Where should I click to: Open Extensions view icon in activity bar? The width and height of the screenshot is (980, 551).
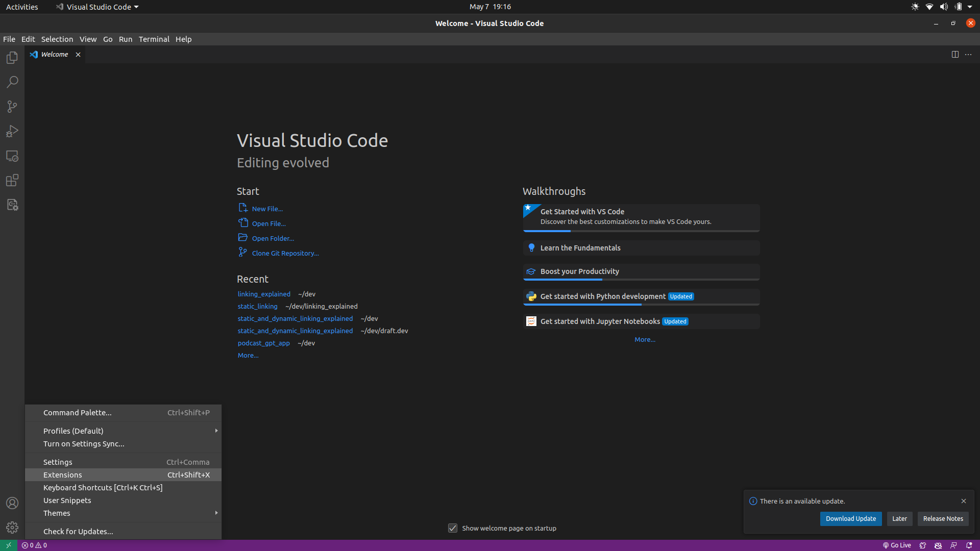[x=12, y=180]
